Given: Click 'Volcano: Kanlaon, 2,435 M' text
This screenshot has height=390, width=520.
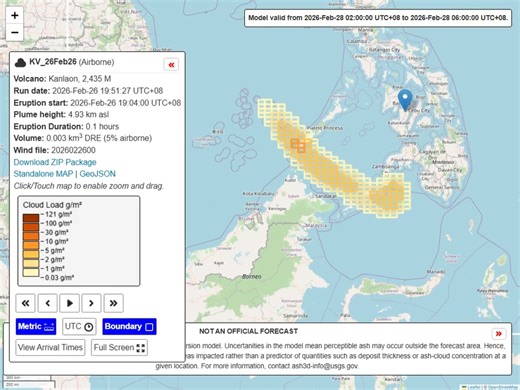Looking at the screenshot, I should [62, 79].
